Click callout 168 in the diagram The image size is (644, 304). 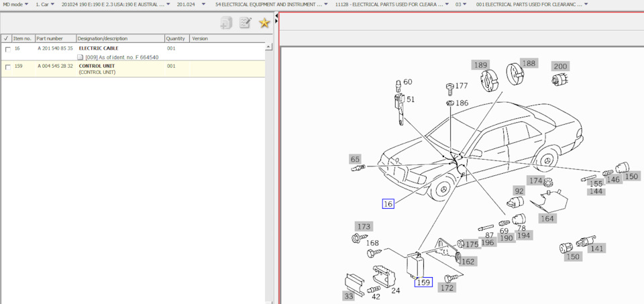click(x=372, y=243)
